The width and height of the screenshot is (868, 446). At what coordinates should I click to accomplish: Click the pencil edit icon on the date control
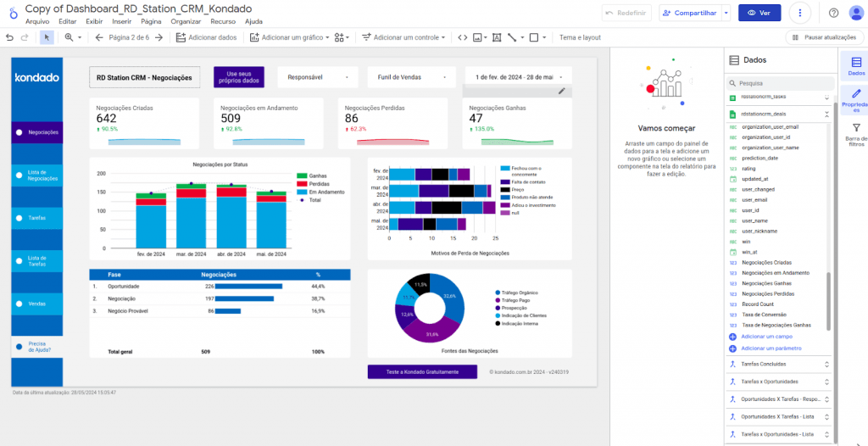pyautogui.click(x=561, y=91)
